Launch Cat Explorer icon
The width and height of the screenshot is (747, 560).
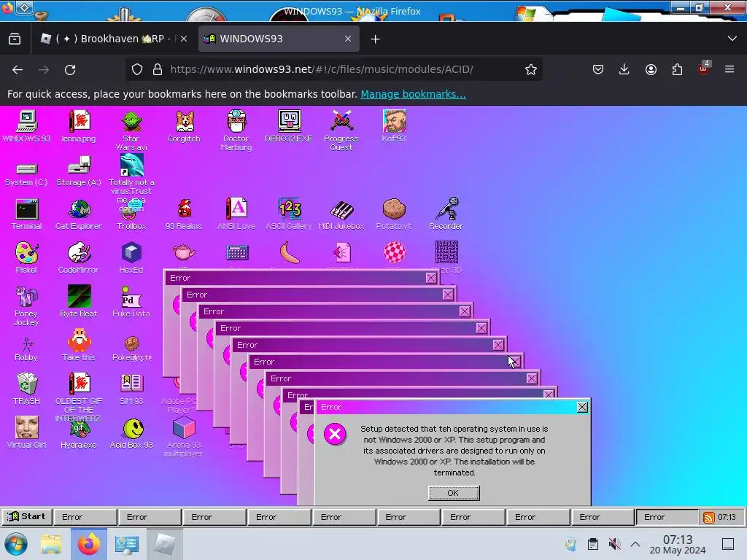coord(79,214)
